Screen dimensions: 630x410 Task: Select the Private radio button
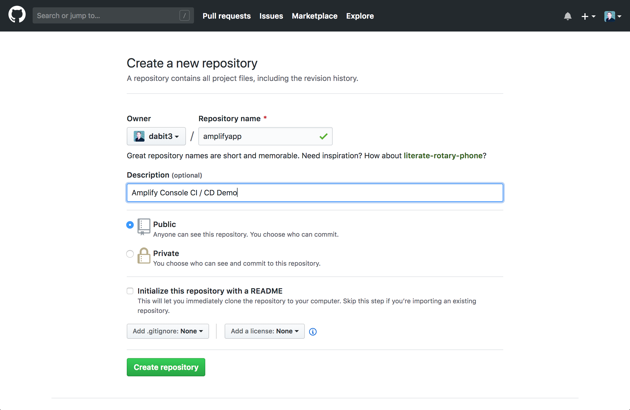pos(130,254)
